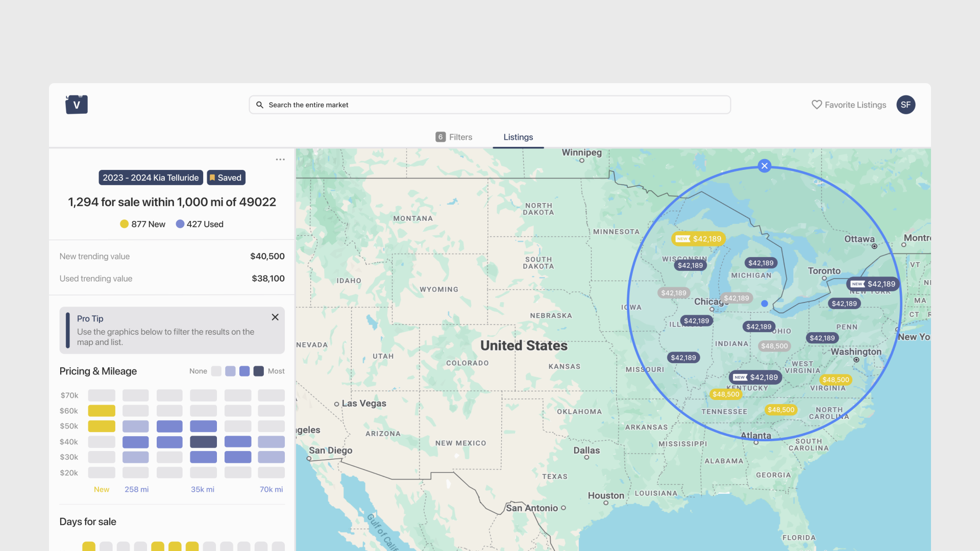Click the search the entire market field

[490, 105]
